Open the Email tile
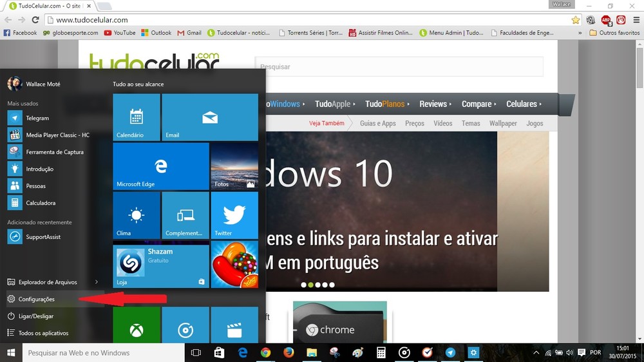The image size is (644, 362). click(x=209, y=117)
